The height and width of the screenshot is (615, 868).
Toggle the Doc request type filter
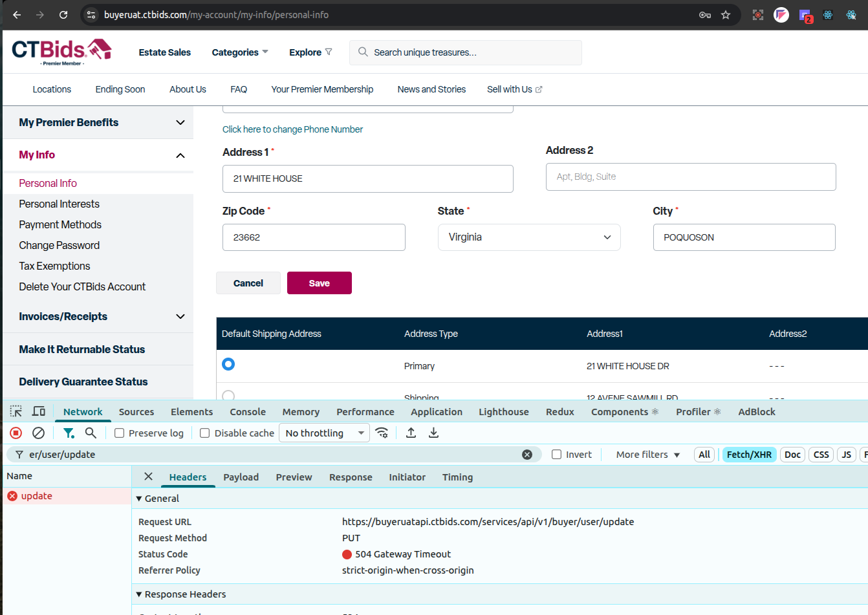point(792,455)
